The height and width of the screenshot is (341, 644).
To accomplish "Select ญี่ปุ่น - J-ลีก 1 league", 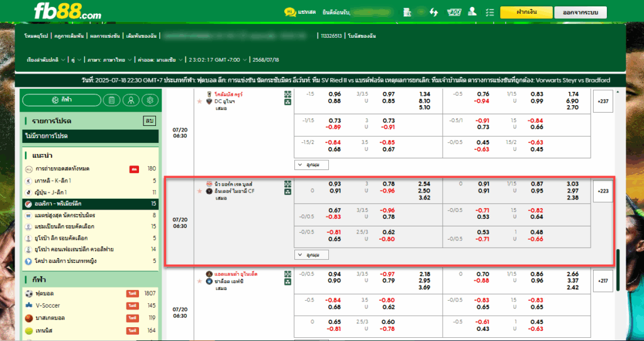I will (91, 193).
